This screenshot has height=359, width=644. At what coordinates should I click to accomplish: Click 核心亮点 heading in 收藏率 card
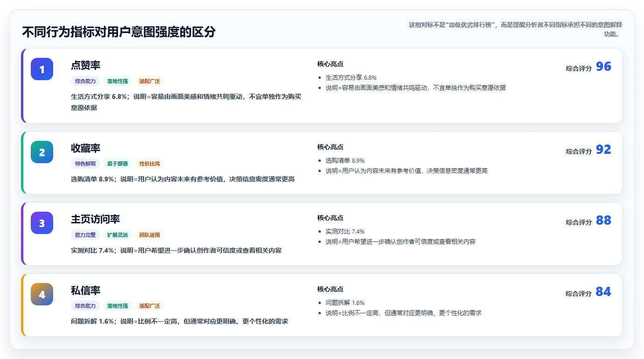pyautogui.click(x=330, y=147)
